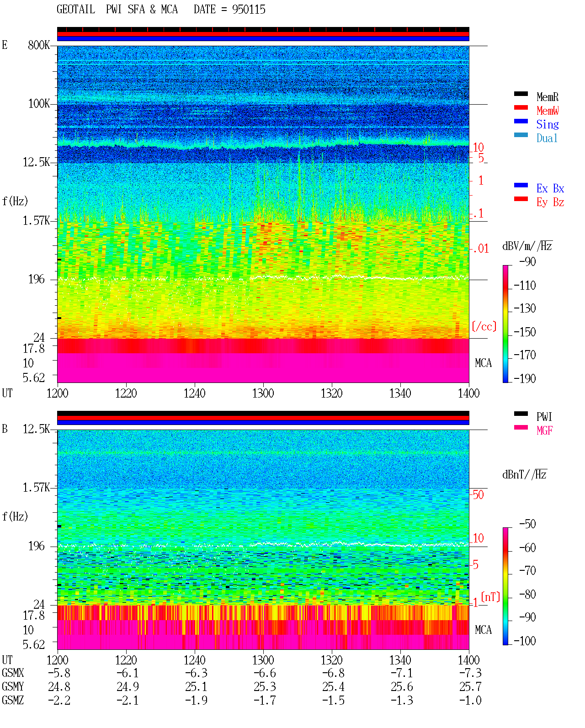
Task: Click the '1300' UT tick under the E panel
Action: point(263,393)
